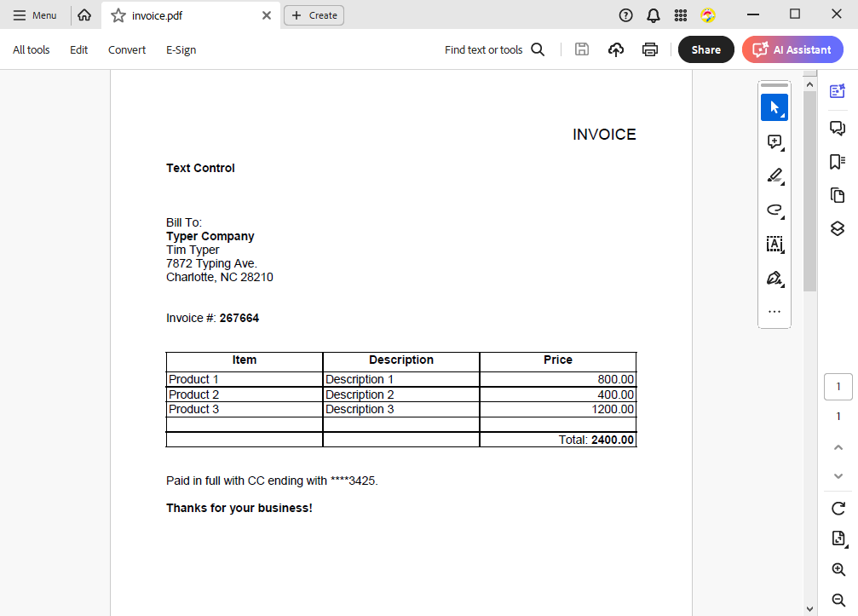Open the Comments panel
Image resolution: width=858 pixels, height=616 pixels.
click(838, 128)
